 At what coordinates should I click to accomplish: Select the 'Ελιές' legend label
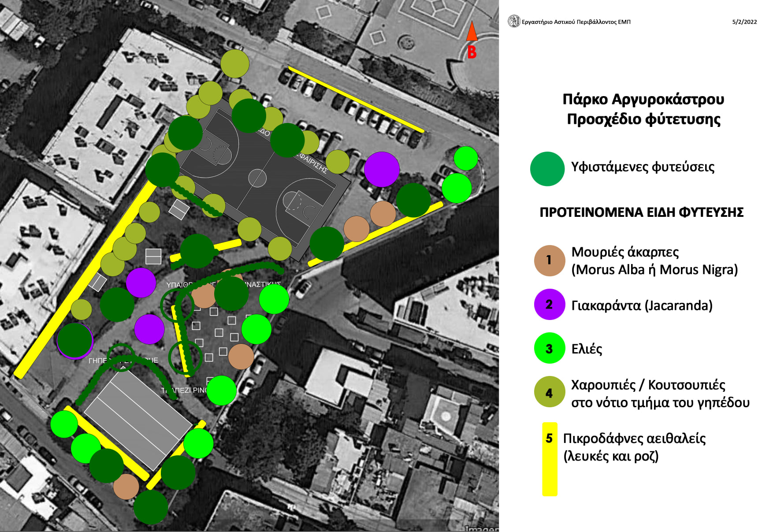(x=587, y=349)
